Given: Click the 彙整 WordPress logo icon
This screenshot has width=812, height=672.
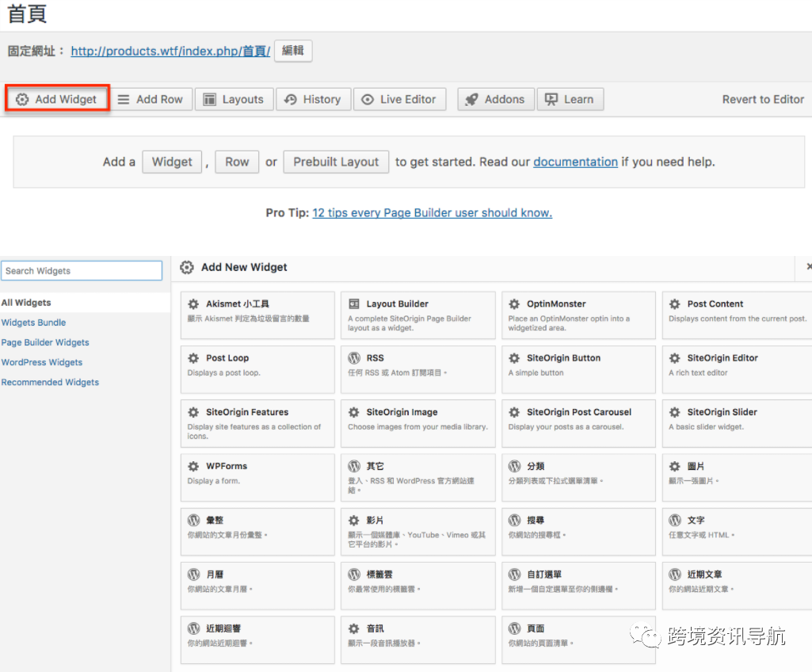Looking at the screenshot, I should tap(193, 520).
